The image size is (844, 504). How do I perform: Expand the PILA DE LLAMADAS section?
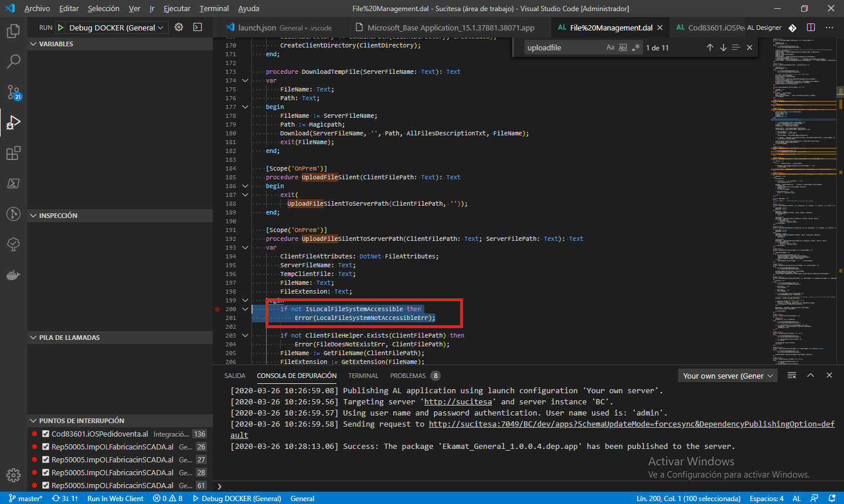33,338
